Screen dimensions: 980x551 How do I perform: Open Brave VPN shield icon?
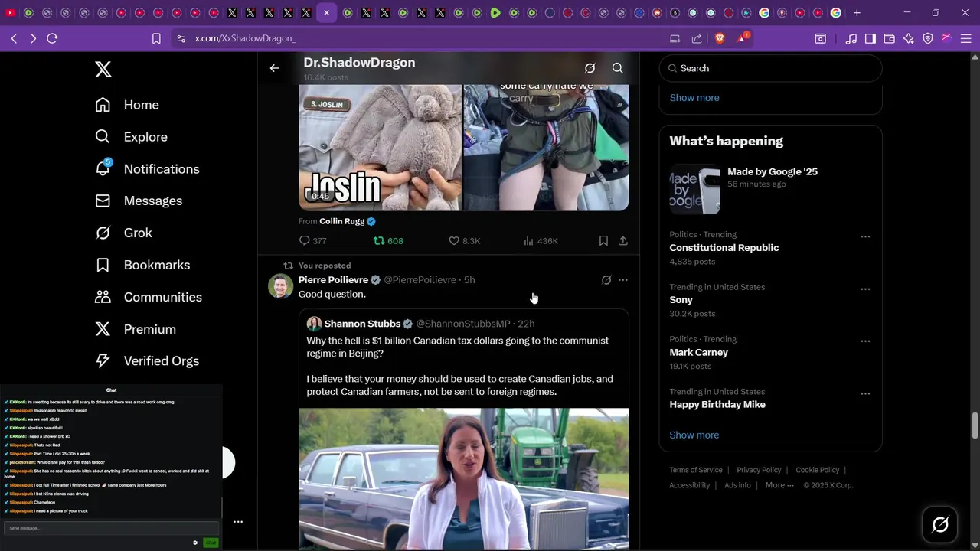[x=928, y=38]
